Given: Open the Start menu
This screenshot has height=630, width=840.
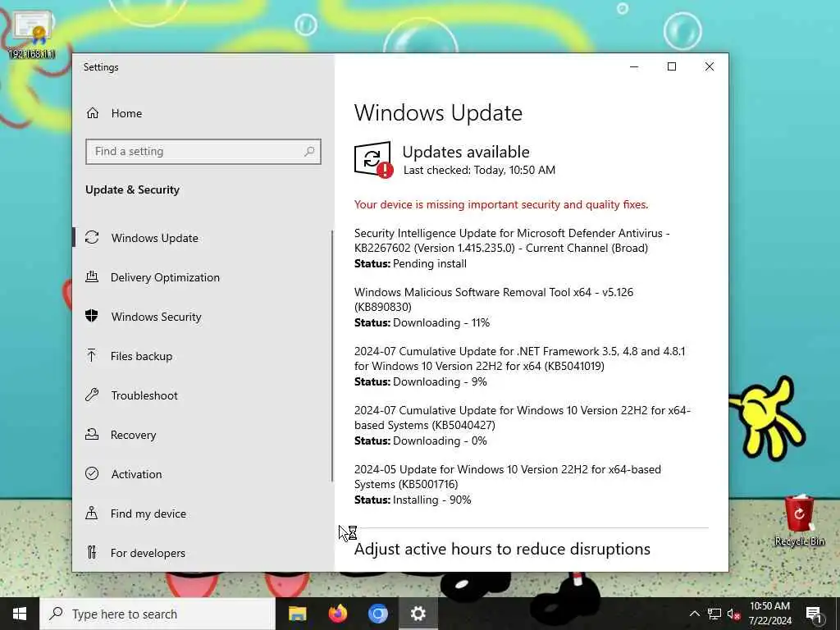Looking at the screenshot, I should pyautogui.click(x=20, y=614).
